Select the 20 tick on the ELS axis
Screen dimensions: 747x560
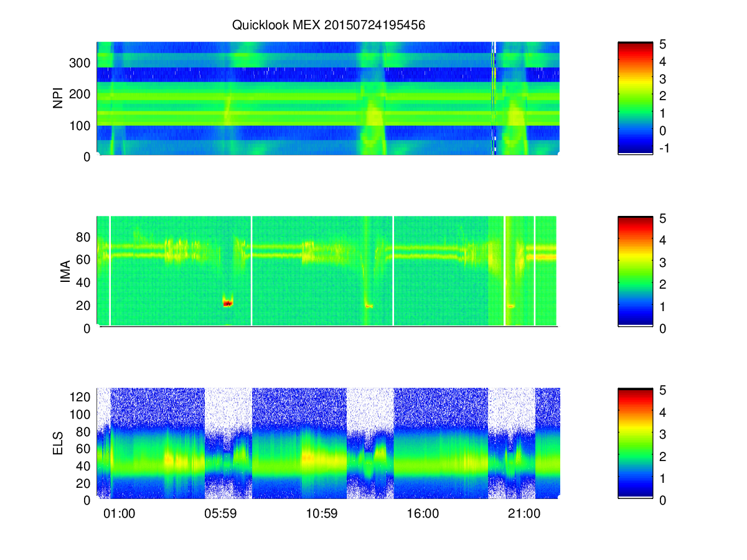[x=85, y=482]
